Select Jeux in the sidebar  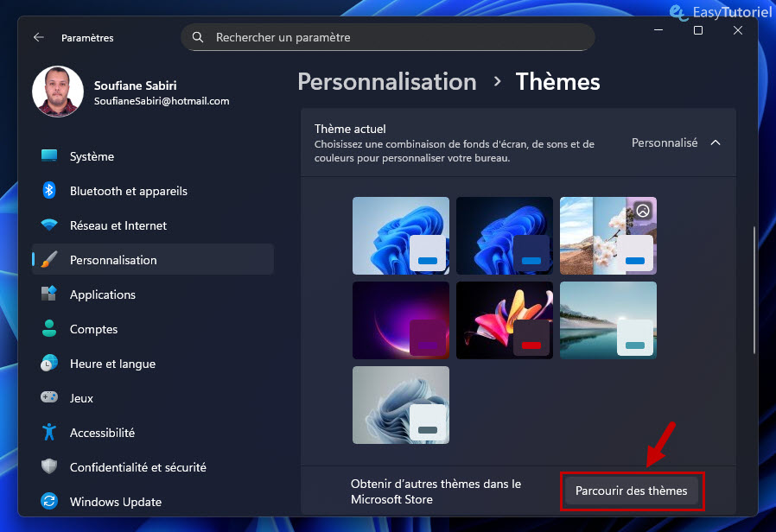click(x=79, y=398)
